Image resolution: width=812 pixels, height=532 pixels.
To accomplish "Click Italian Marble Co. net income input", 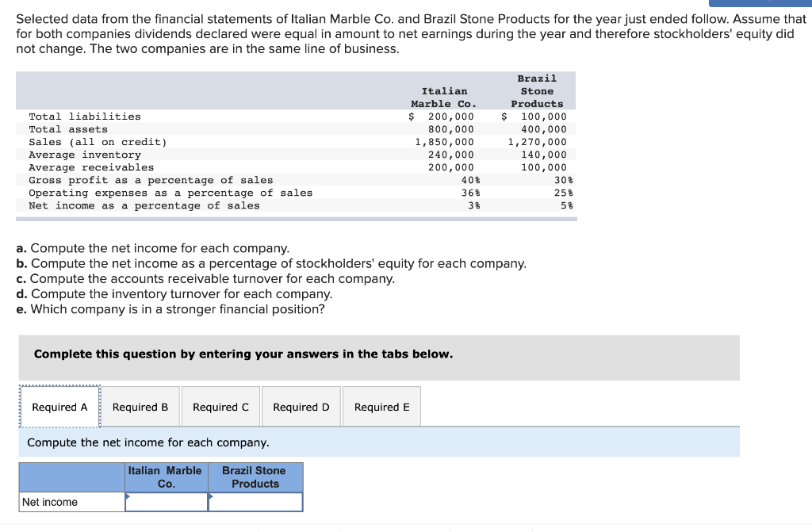I will click(x=167, y=502).
